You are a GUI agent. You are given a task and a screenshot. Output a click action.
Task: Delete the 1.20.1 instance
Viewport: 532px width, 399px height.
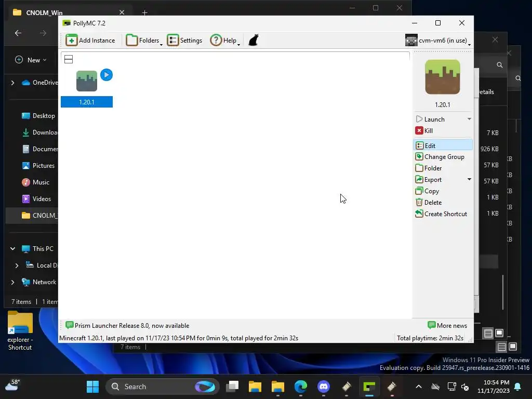point(429,203)
